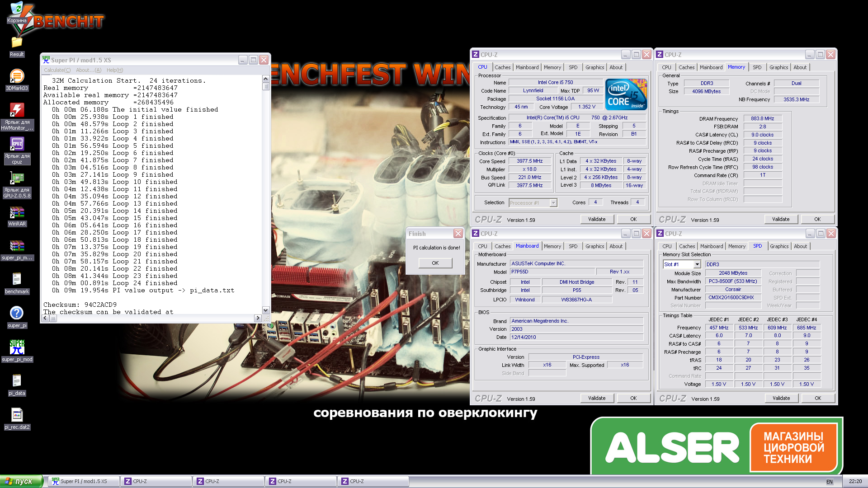The image size is (868, 488).
Task: Click the CPU-Z icon in SPD window title bar
Action: click(660, 234)
